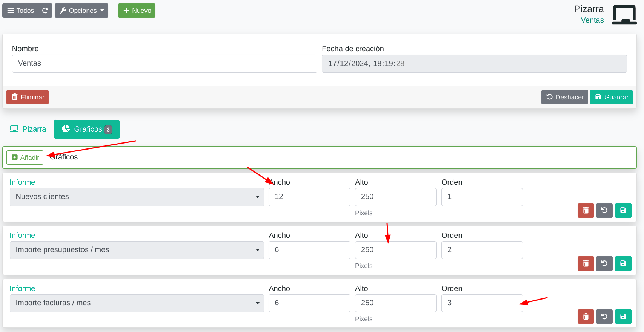
Task: Open the Importe facturas / mes dropdown
Action: (137, 303)
